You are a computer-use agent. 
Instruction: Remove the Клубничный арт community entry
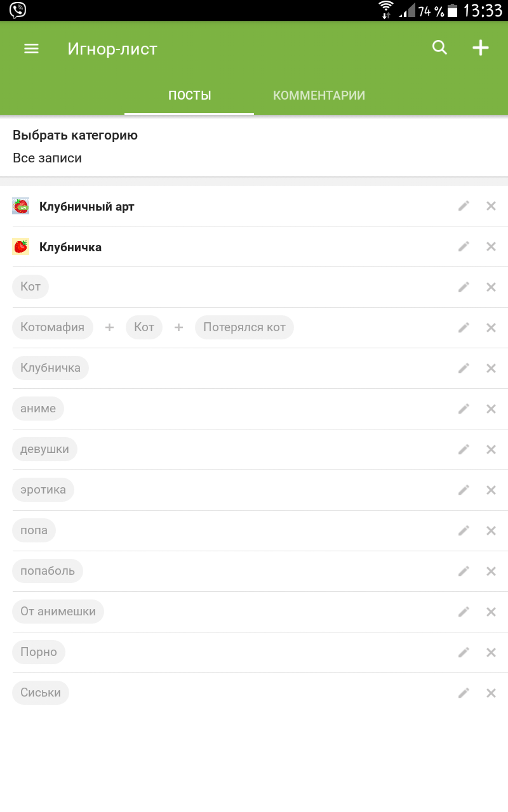491,206
